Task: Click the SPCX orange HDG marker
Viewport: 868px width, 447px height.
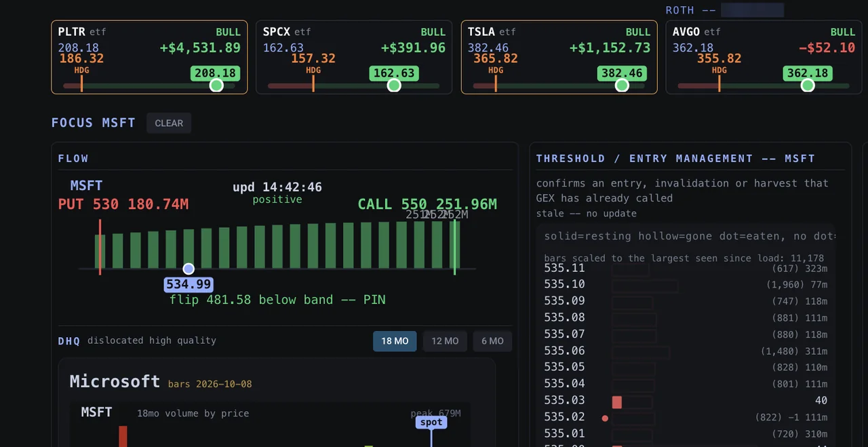Action: coord(313,83)
